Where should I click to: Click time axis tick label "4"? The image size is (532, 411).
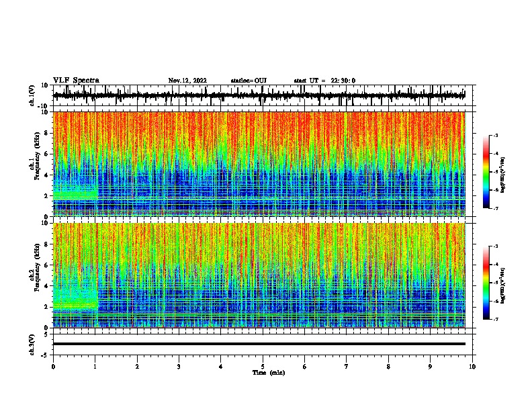pos(220,367)
